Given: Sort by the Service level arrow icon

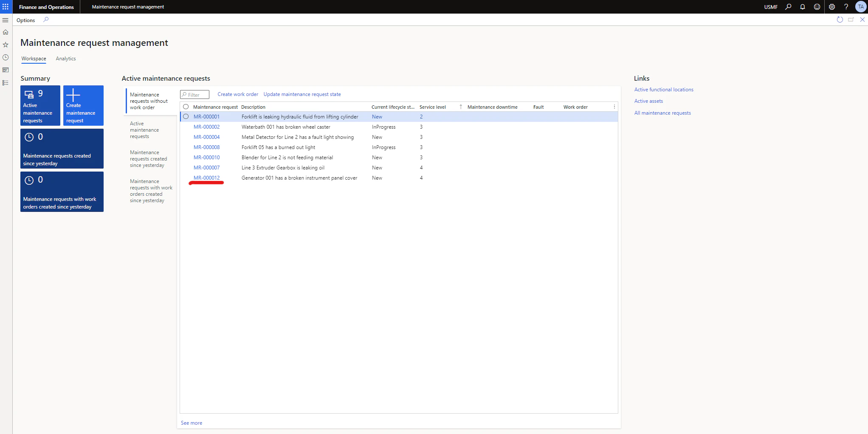Looking at the screenshot, I should click(461, 107).
